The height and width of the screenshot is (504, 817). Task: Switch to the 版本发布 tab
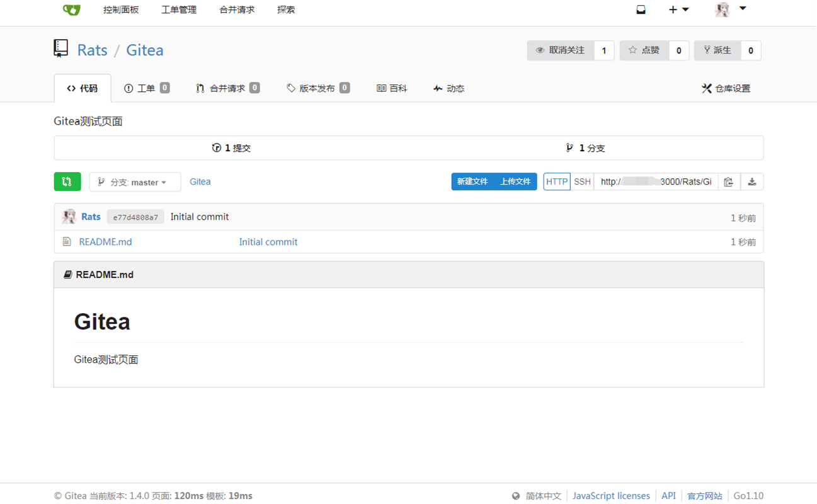tap(318, 88)
